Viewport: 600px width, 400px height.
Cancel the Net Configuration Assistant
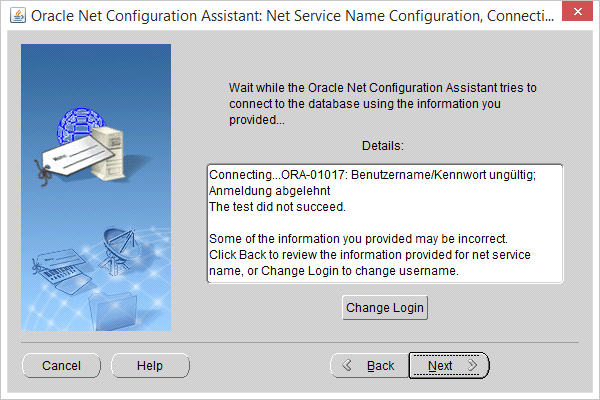pos(61,366)
